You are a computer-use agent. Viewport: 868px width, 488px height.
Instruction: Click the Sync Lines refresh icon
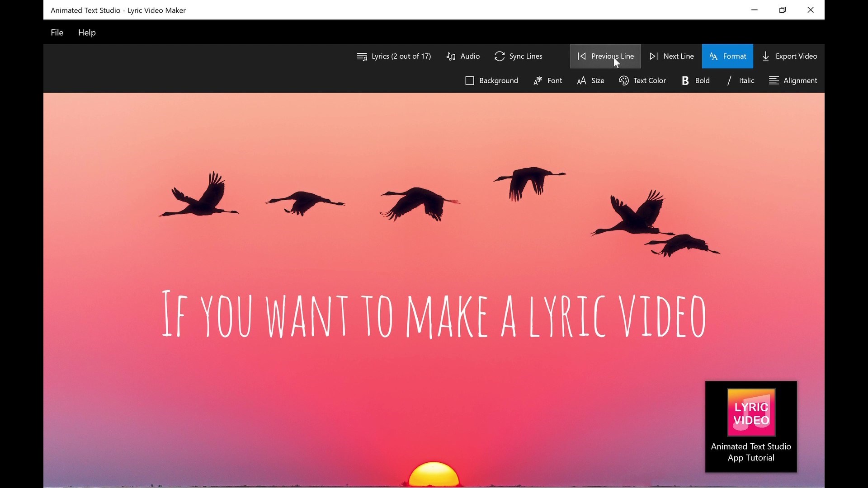(x=500, y=56)
